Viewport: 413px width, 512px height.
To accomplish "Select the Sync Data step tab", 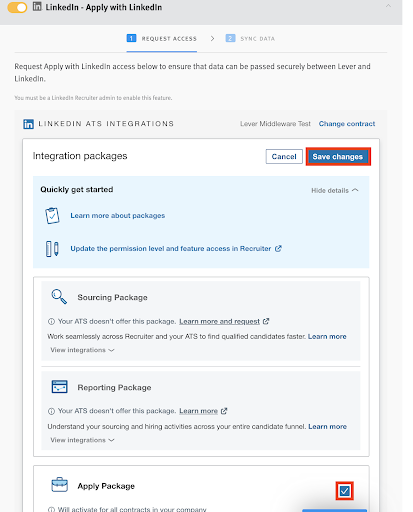I will 250,39.
